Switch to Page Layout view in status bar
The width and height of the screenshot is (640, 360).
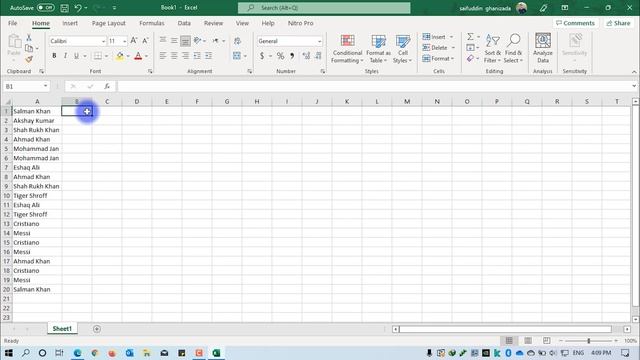click(x=528, y=341)
